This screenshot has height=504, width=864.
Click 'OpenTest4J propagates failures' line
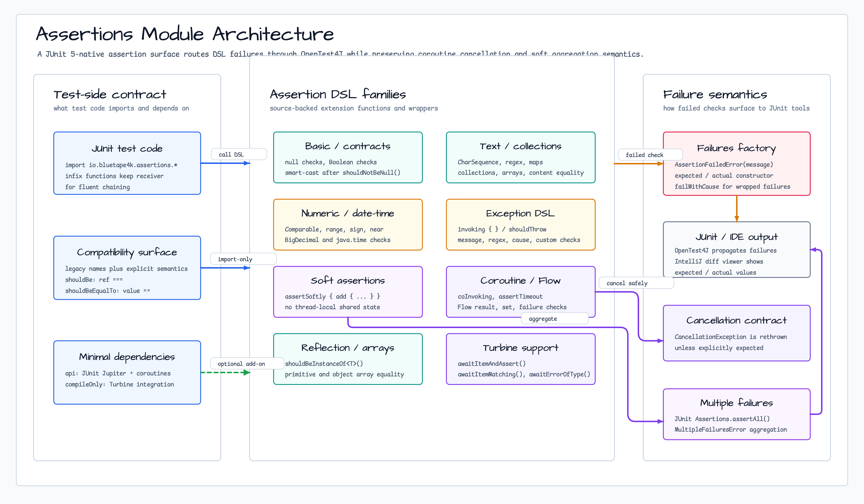(726, 250)
